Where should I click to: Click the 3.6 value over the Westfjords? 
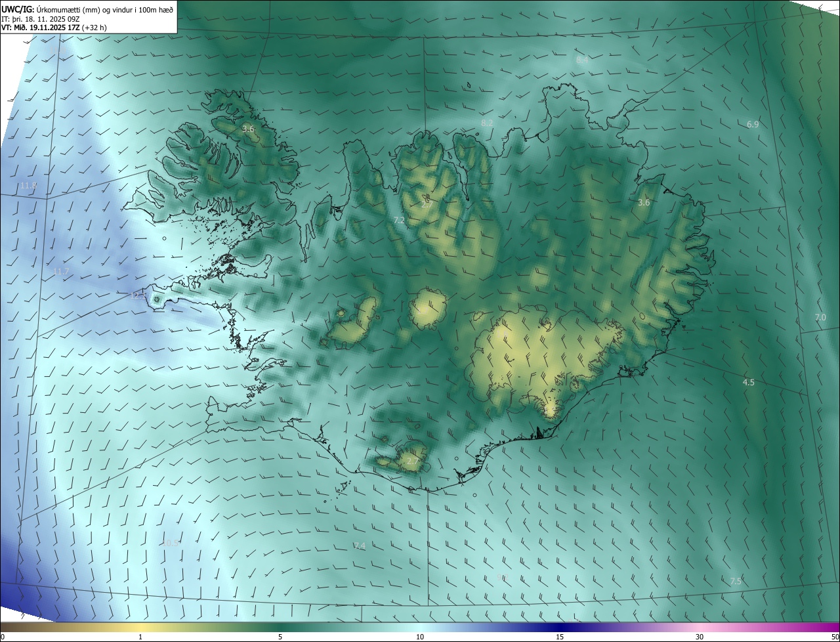[x=248, y=129]
